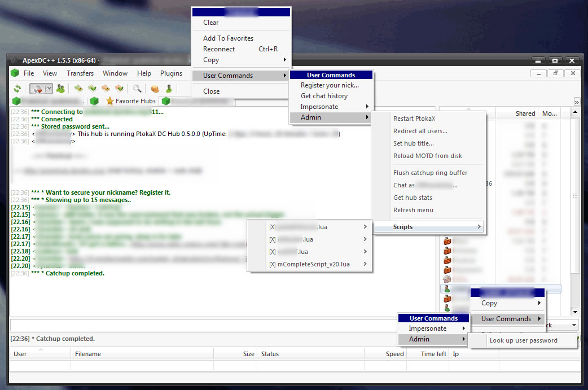Click the green cube app icon beside File
Viewport: 588px width, 390px height.
[x=15, y=73]
